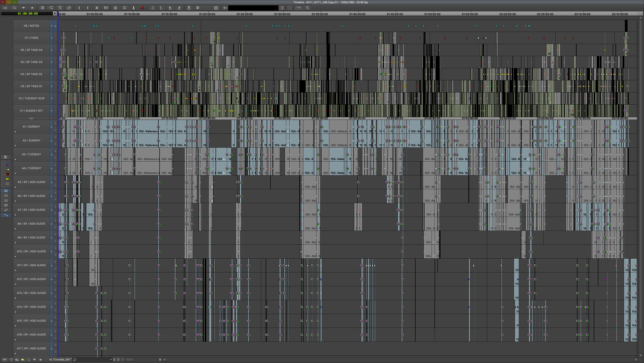Open the timeline settings mixer icon

tap(5, 8)
